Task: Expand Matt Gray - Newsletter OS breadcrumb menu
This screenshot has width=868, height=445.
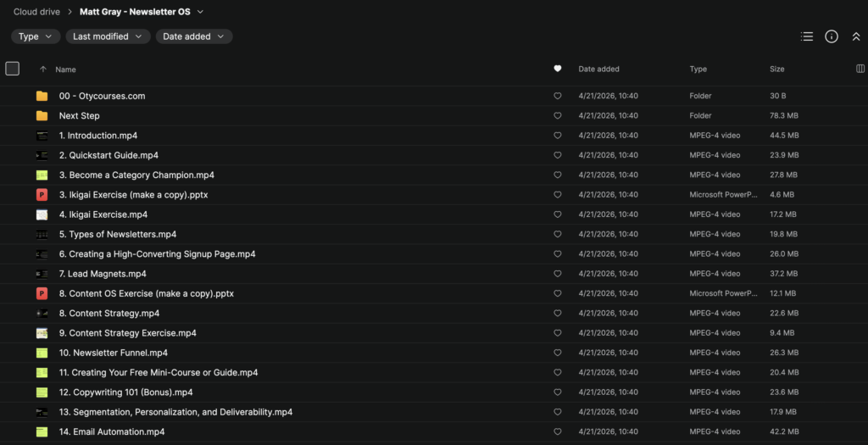Action: click(x=200, y=12)
